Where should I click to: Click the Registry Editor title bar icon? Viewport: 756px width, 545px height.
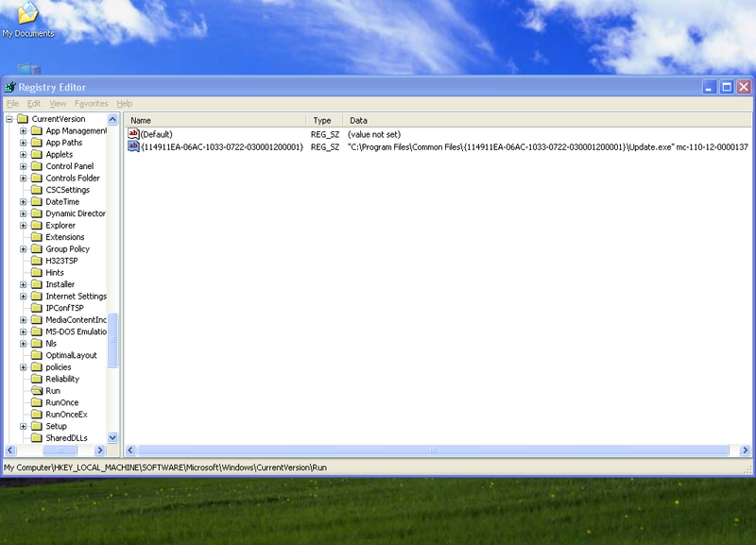(10, 87)
